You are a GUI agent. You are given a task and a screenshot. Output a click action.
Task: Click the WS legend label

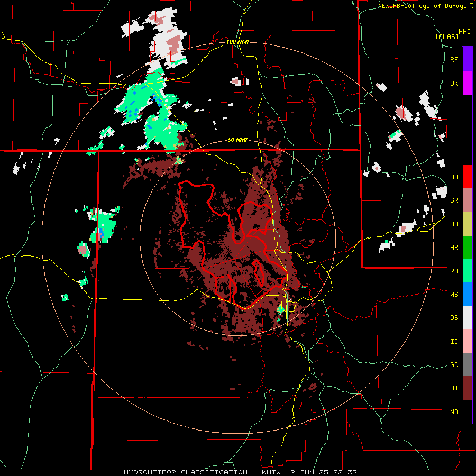(x=454, y=295)
